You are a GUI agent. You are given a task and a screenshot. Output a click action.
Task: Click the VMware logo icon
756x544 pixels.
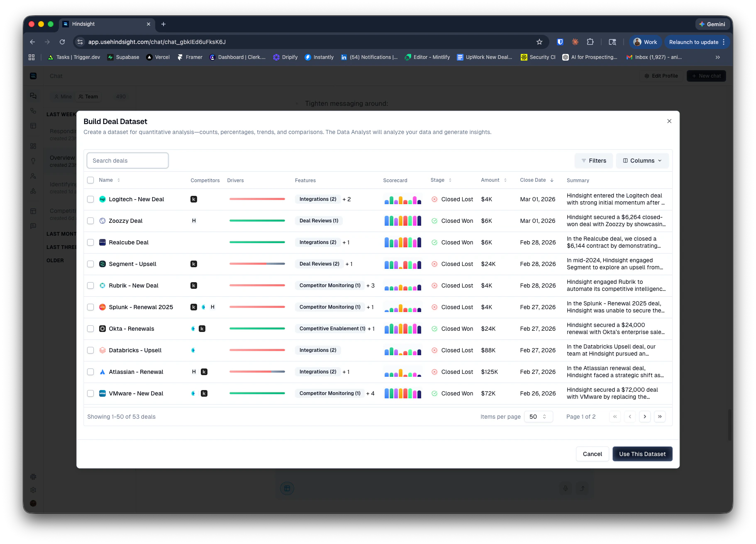click(102, 393)
